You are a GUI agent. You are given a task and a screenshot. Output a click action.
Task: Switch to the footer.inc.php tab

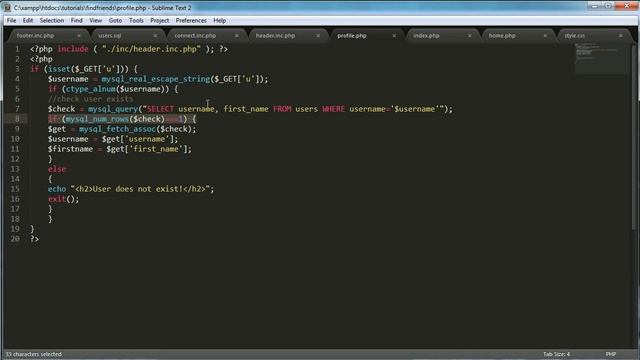click(36, 36)
